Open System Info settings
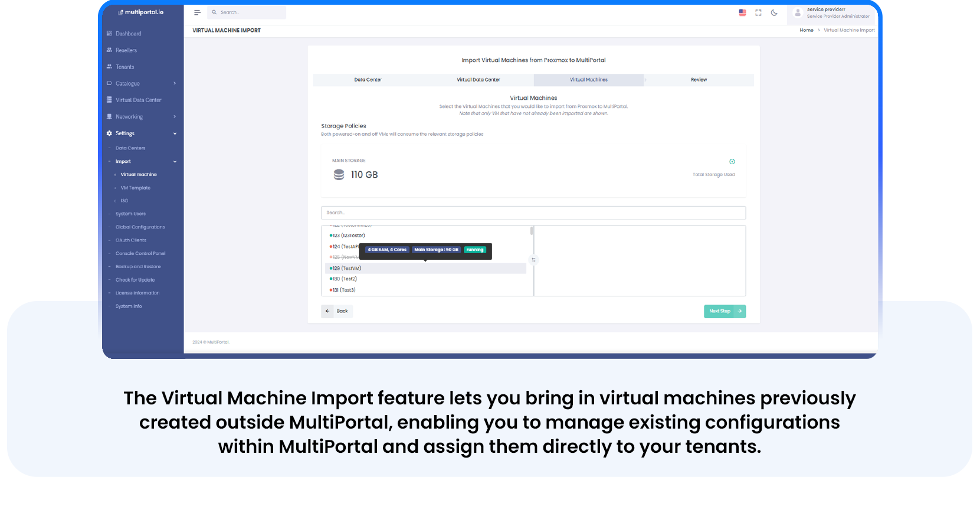Image resolution: width=980 pixels, height=526 pixels. (129, 306)
